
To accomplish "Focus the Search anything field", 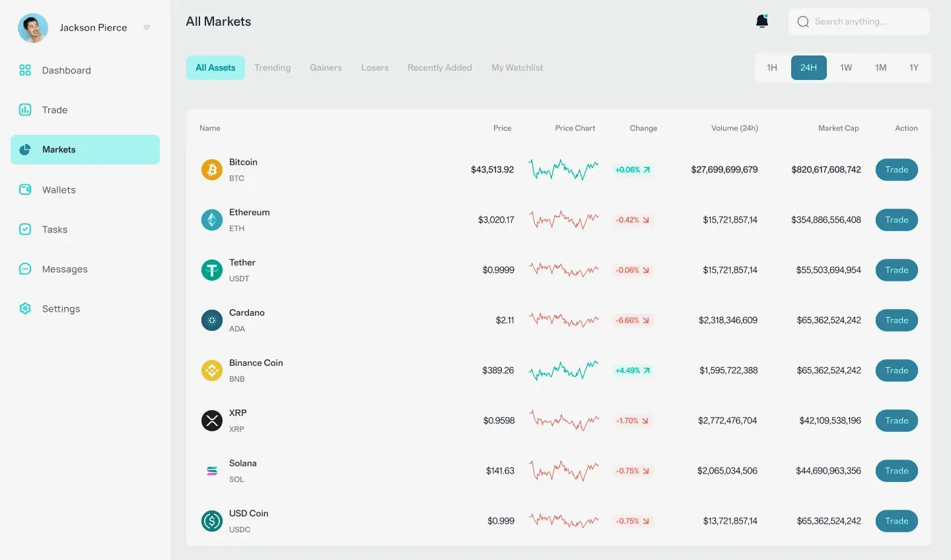I will pyautogui.click(x=859, y=22).
